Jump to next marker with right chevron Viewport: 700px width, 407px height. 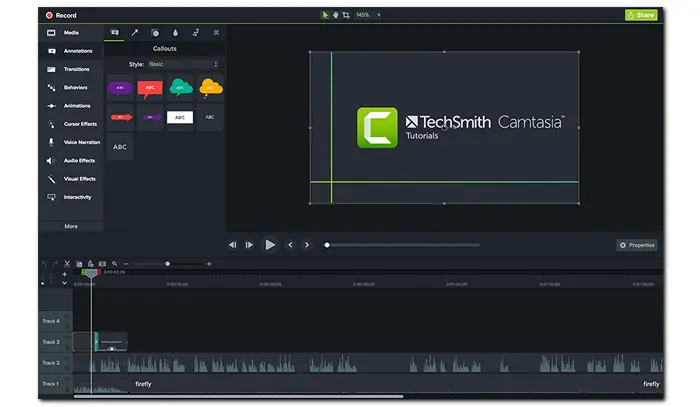[x=307, y=245]
